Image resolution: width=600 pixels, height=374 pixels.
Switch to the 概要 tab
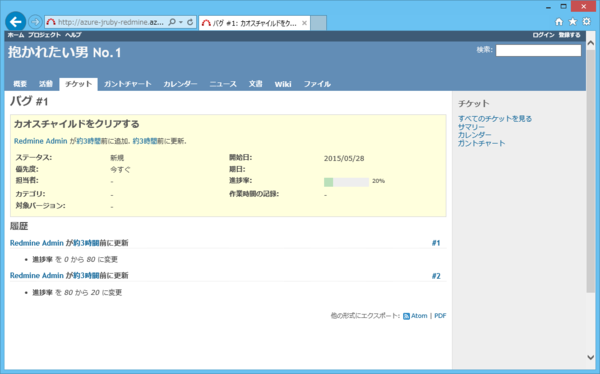click(x=20, y=84)
